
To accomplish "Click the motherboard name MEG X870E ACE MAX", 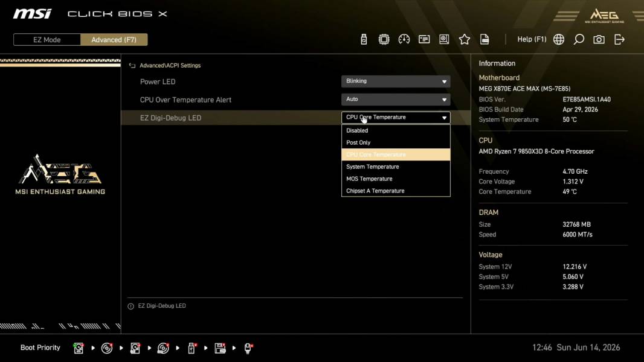I will 524,89.
